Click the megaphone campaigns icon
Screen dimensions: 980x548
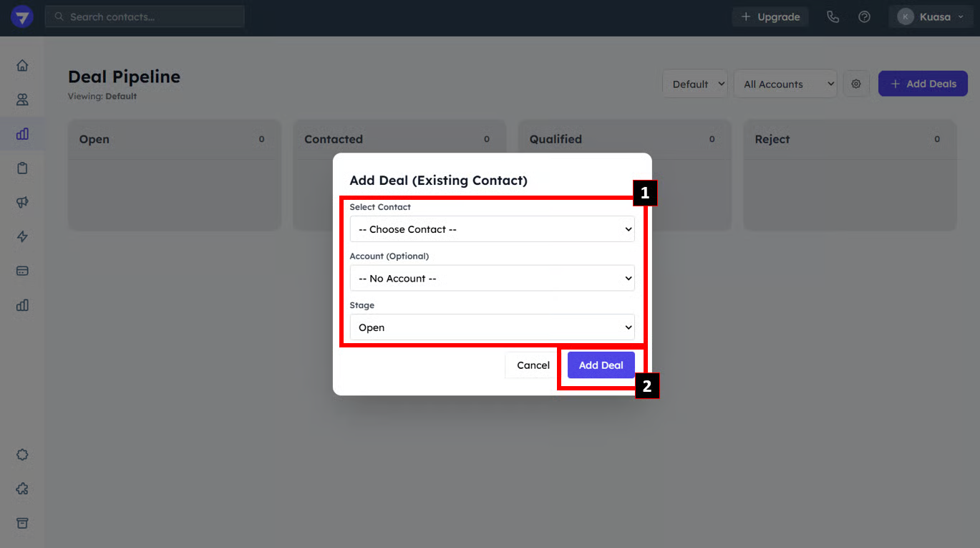22,203
